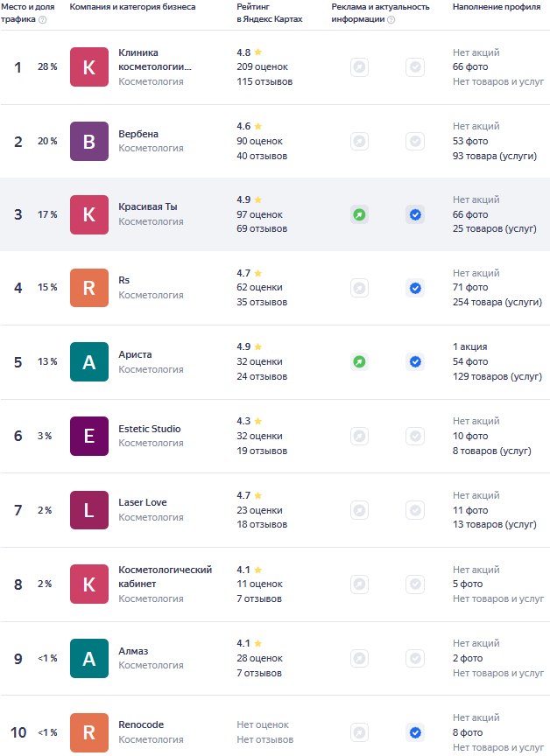Screen dimensions: 550x756
Task: Click the '115 отзывов' reviews count
Action: pos(264,82)
